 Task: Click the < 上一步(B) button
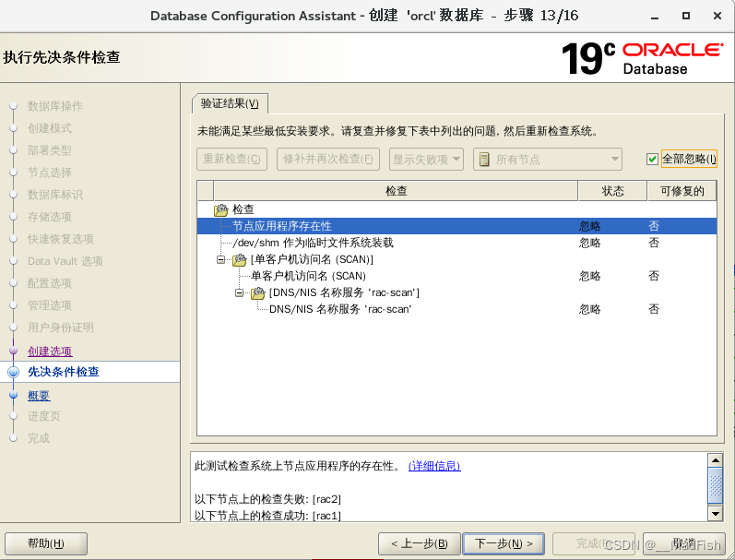[419, 543]
